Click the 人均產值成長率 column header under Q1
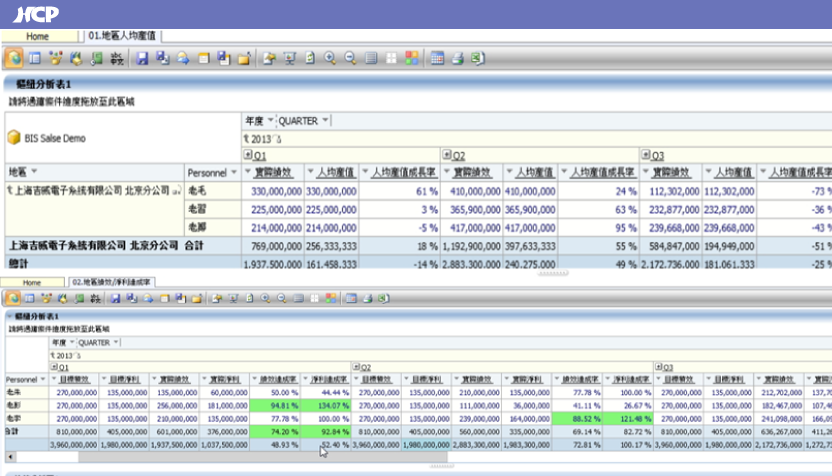 (403, 172)
